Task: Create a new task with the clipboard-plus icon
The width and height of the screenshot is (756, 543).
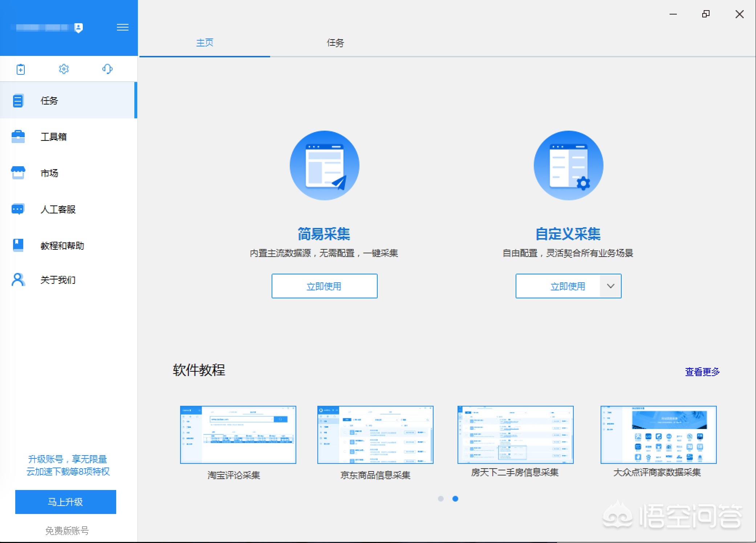Action: point(21,69)
